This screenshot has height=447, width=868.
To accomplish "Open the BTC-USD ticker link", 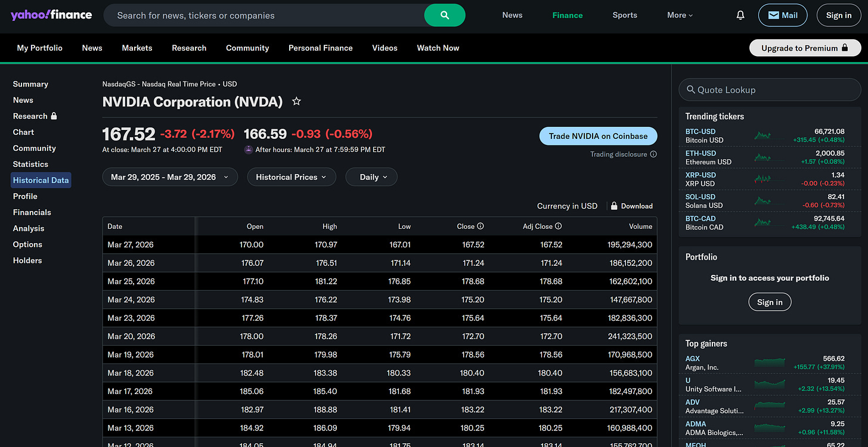I will click(x=700, y=131).
